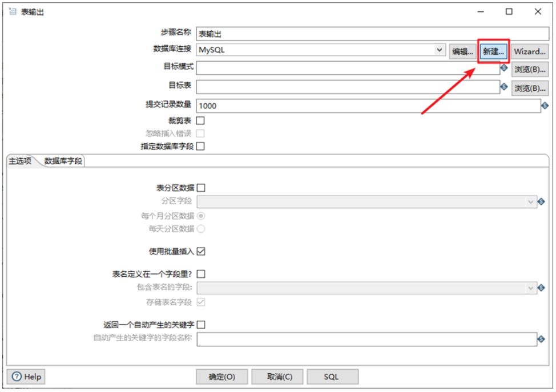Minimize the 表输出 dialog window
The image size is (556, 392).
click(x=481, y=11)
